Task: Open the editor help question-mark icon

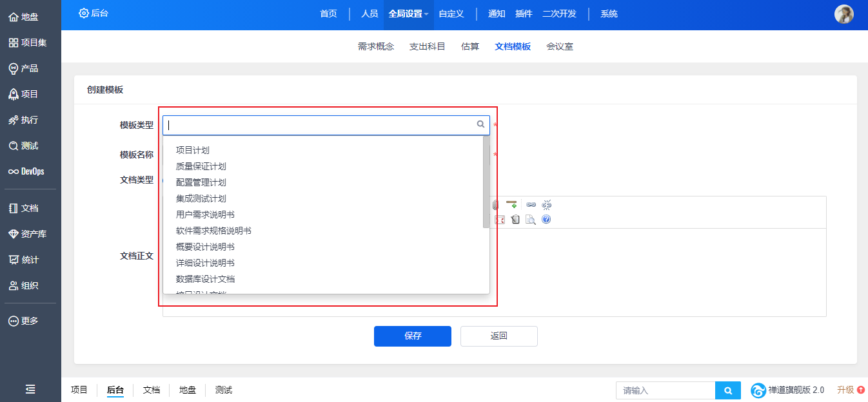Action: tap(546, 220)
